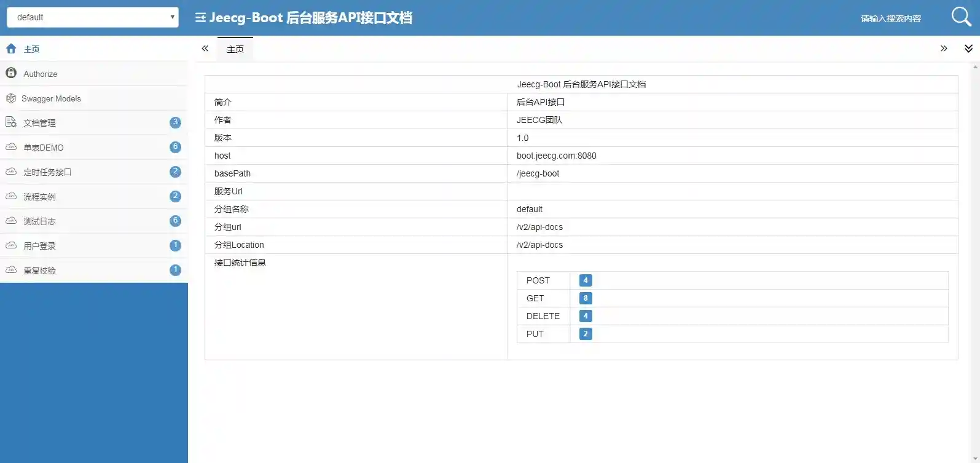Click the basePath value /jeecg-boot
The height and width of the screenshot is (463, 980).
(538, 173)
